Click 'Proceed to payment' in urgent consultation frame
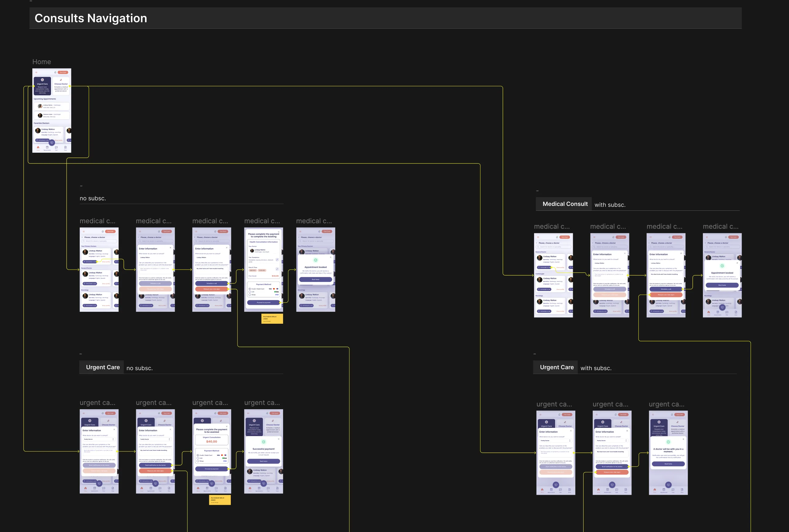This screenshot has height=532, width=789. point(212,469)
